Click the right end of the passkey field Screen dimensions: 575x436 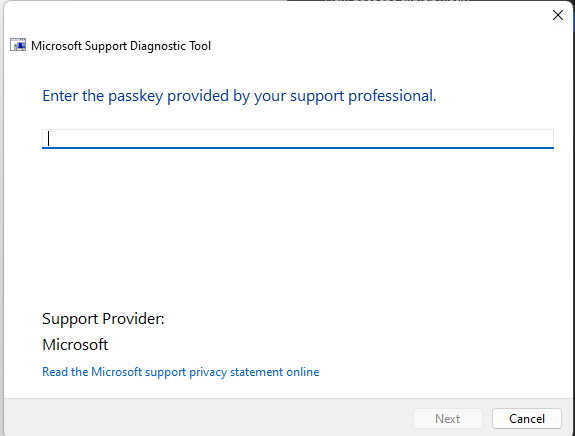point(543,139)
